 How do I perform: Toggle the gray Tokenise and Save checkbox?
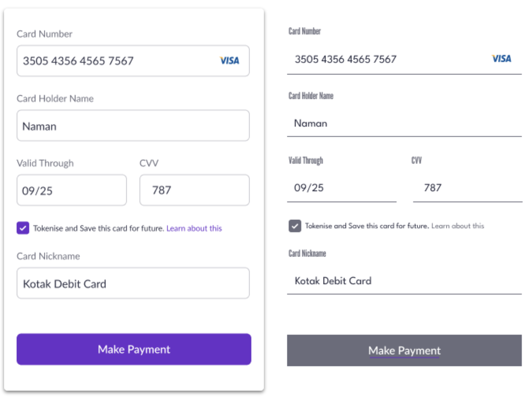click(295, 226)
